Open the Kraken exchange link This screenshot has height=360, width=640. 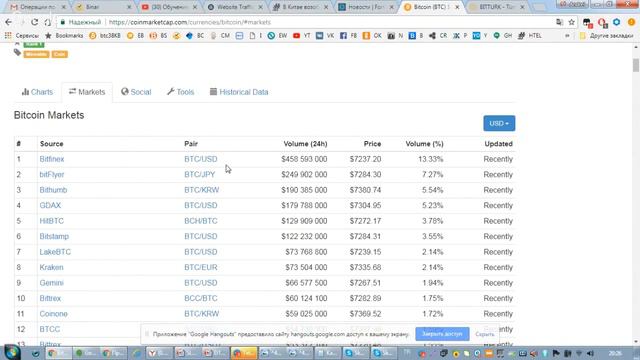click(x=51, y=268)
